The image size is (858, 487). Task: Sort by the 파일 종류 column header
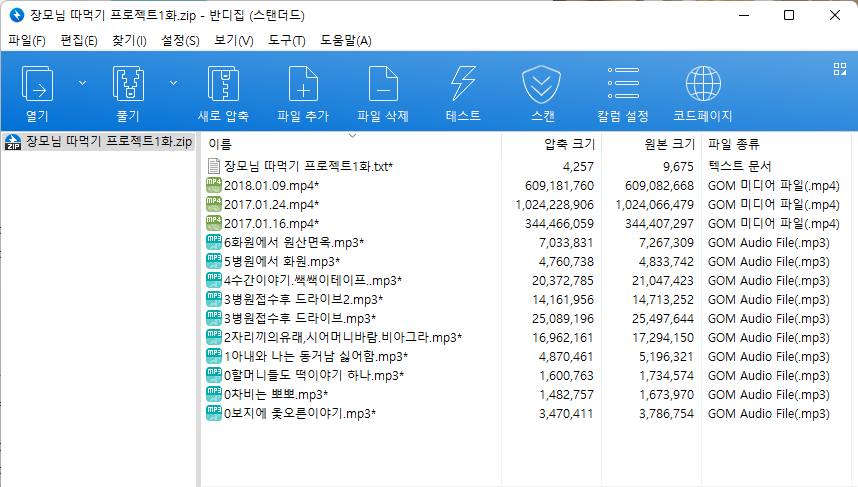click(734, 144)
